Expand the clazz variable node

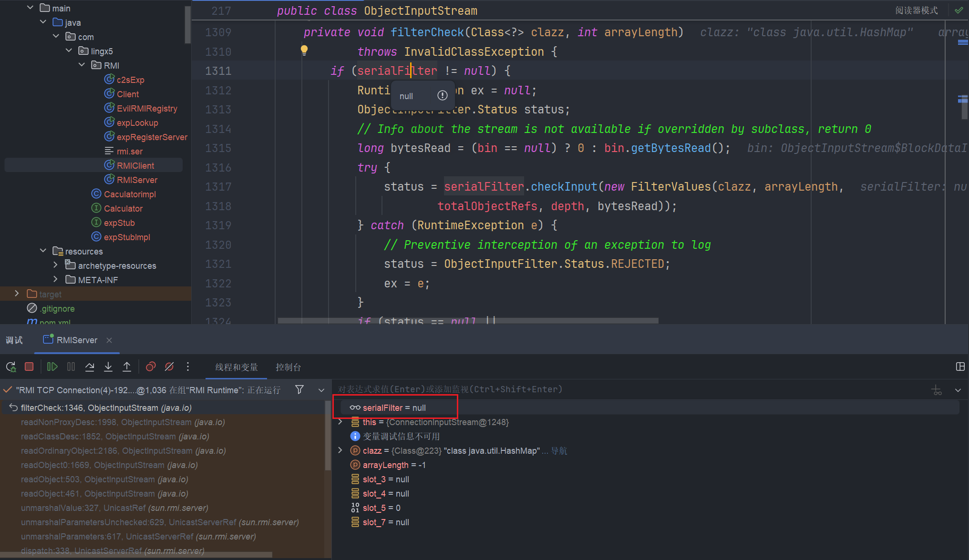(x=340, y=450)
